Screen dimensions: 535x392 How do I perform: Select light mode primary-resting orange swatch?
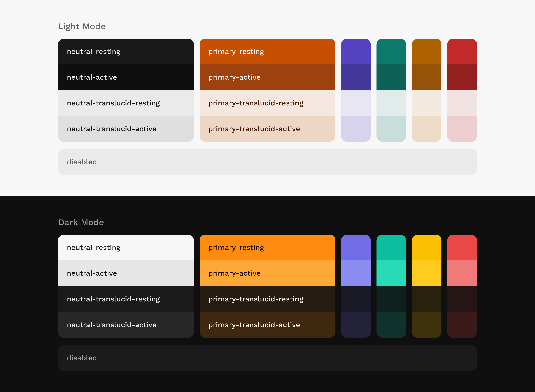pyautogui.click(x=267, y=52)
